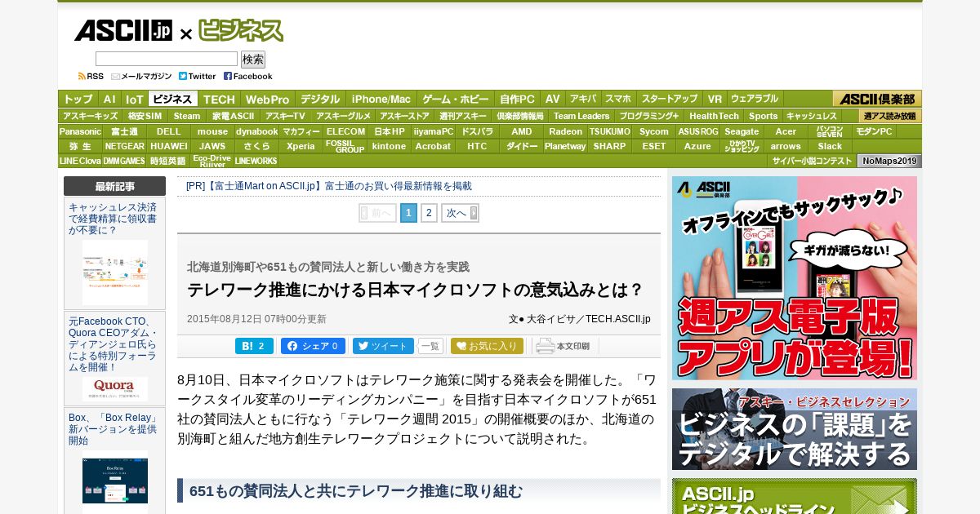980x514 pixels.
Task: Click the Facebook シェア button
Action: coord(313,346)
